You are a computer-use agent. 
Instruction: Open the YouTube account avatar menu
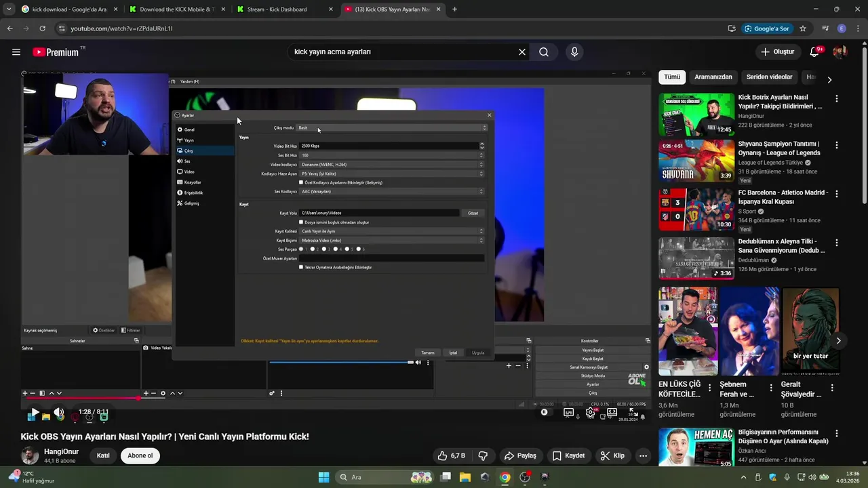[840, 52]
